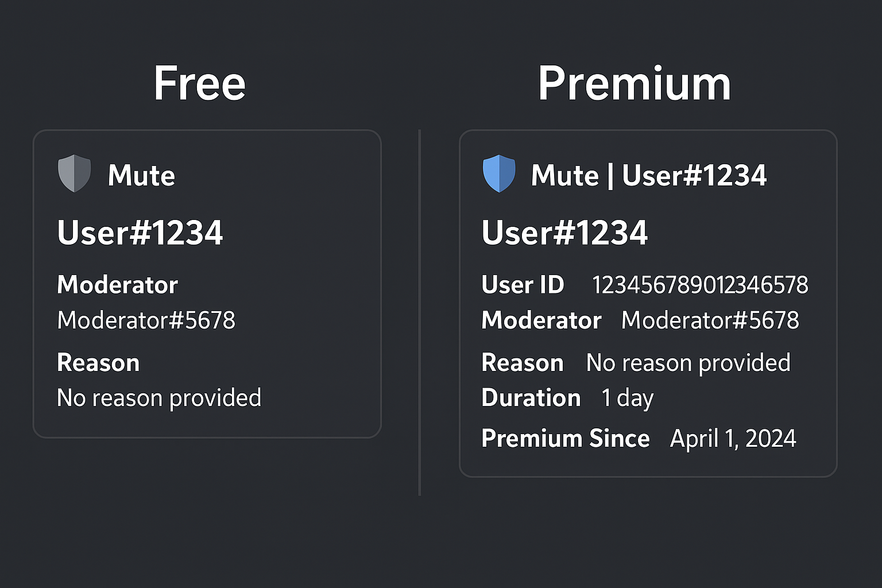Select User#1234 name in Free card
882x588 pixels.
[140, 233]
